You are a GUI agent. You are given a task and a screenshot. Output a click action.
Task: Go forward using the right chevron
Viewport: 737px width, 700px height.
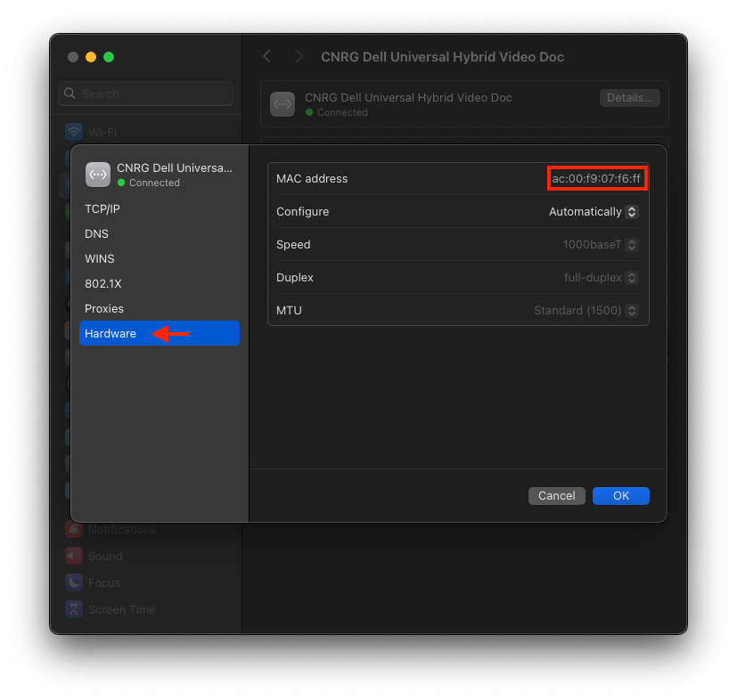click(299, 56)
